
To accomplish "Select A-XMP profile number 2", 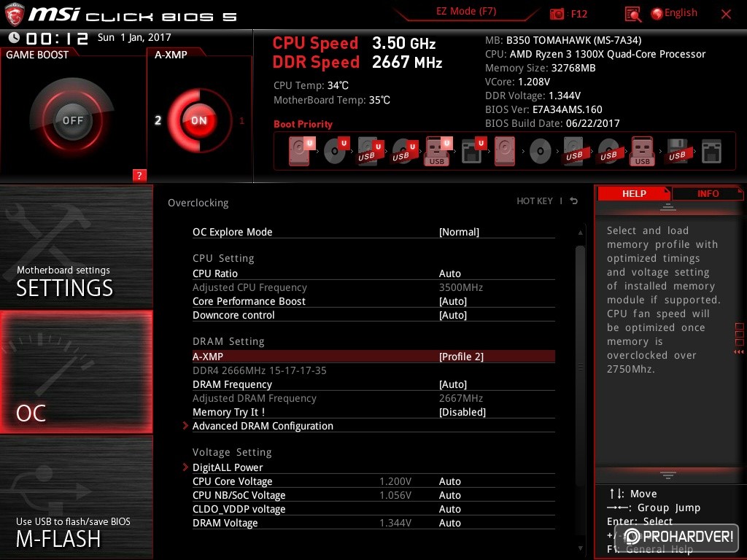I will tap(158, 120).
